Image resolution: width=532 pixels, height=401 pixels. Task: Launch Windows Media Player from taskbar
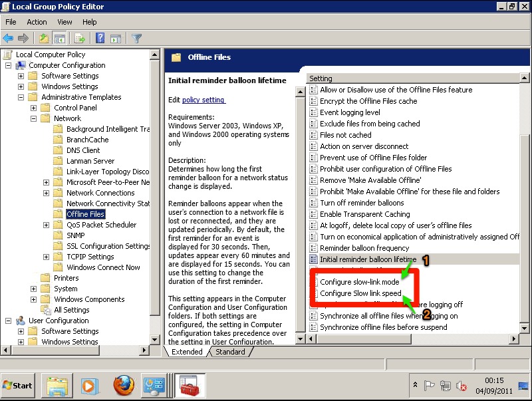(x=89, y=386)
